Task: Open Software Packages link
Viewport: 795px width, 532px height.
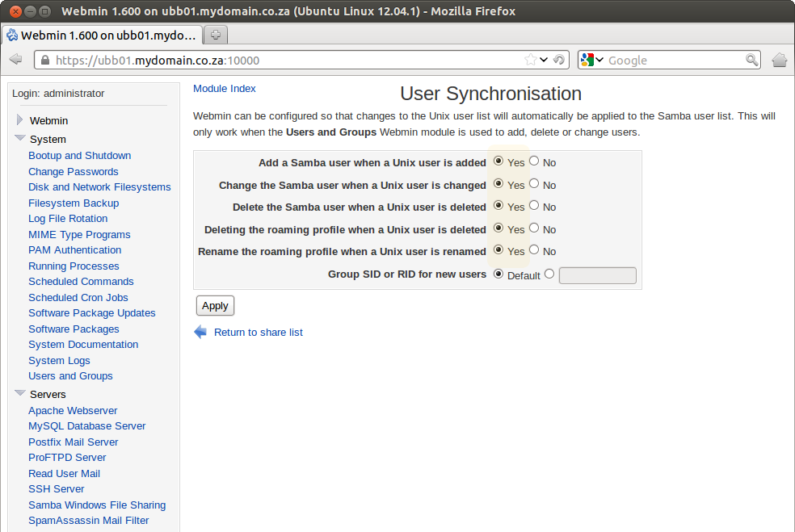Action: pos(74,329)
